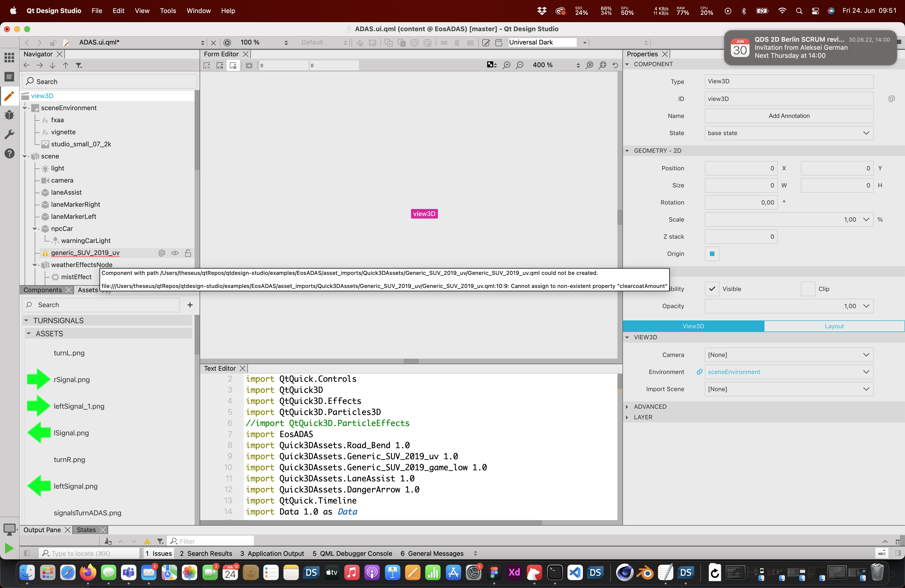The image size is (905, 588).
Task: Open the Tools menu
Action: click(168, 11)
